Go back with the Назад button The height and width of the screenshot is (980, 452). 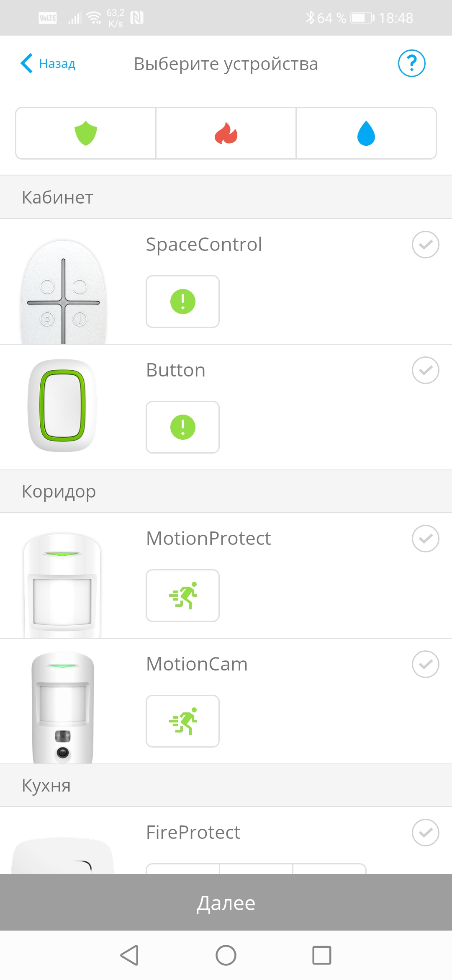48,64
